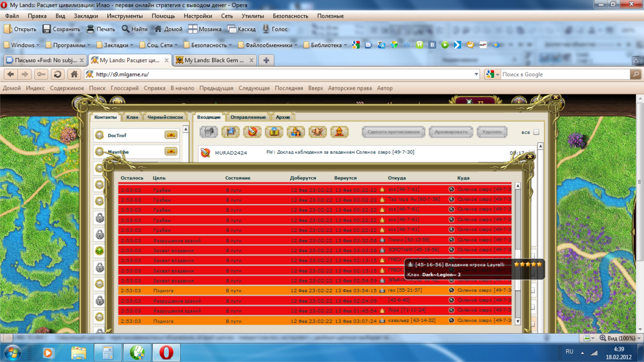Switch to the Черный список tab
This screenshot has width=644, height=362.
(165, 117)
